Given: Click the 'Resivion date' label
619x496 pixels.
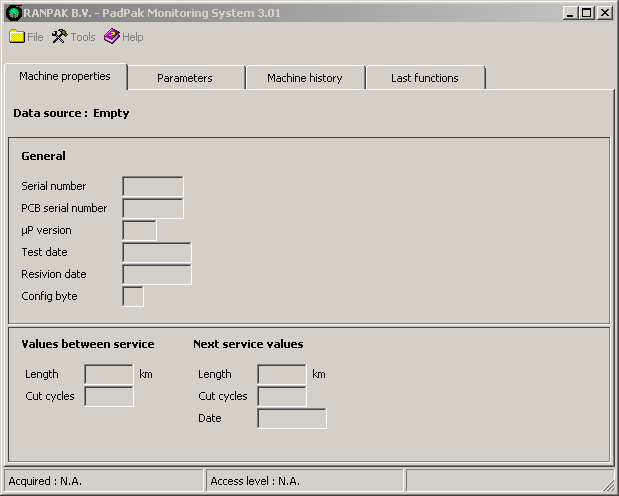Looking at the screenshot, I should coord(54,274).
